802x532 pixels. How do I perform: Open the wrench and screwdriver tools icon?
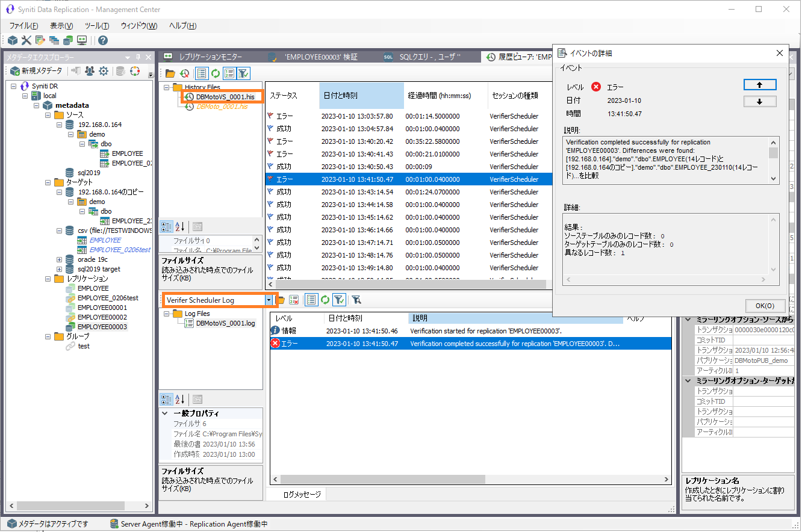[26, 40]
